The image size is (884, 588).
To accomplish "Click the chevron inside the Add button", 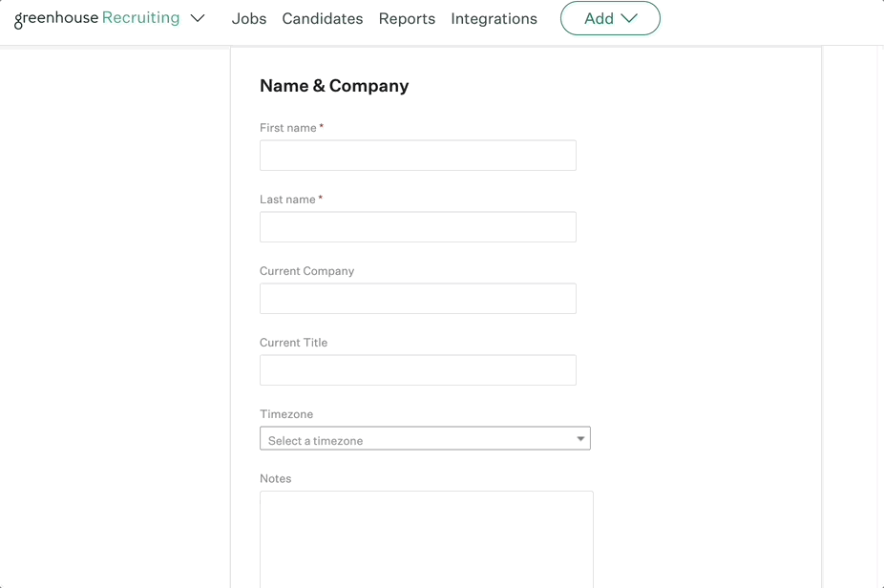I will [x=629, y=18].
